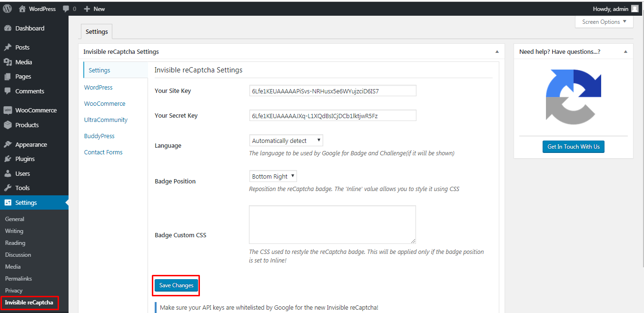Click the WooCommerce icon in sidebar
The width and height of the screenshot is (644, 313).
(8, 111)
